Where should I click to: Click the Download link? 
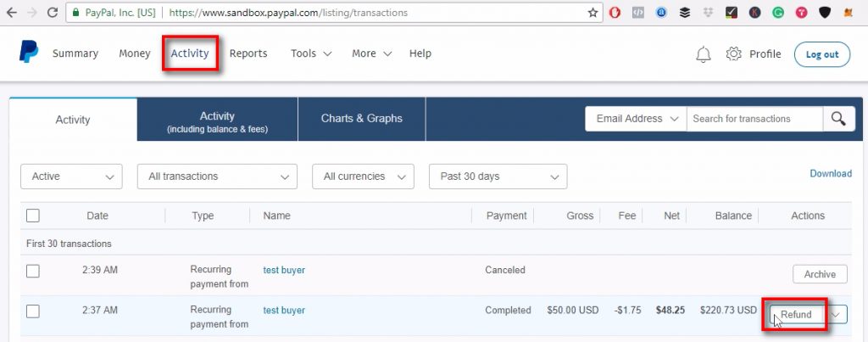point(830,173)
